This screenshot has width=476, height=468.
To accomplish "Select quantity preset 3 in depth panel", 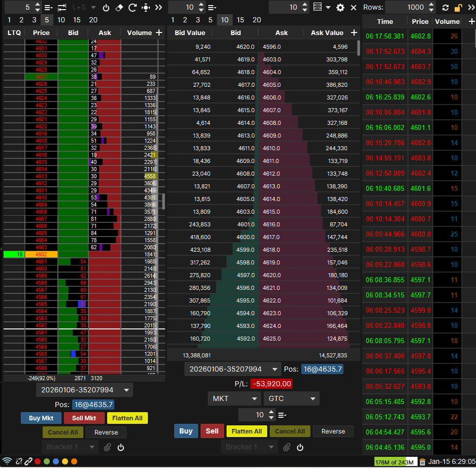I will pos(198,20).
